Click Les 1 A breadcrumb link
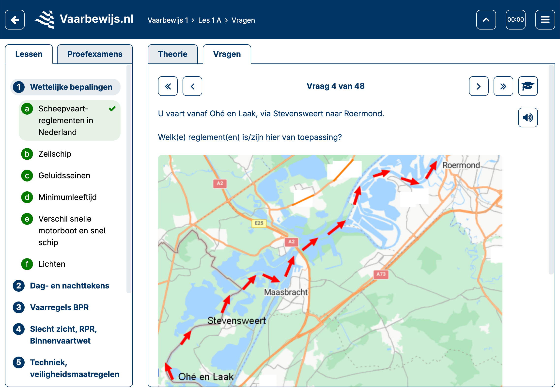Image resolution: width=560 pixels, height=392 pixels. point(210,20)
